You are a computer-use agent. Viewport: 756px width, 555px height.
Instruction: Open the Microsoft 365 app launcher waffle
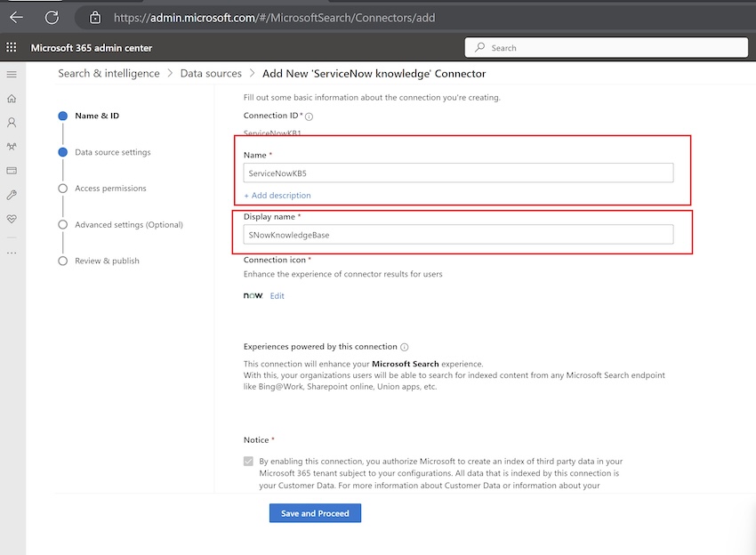[12, 46]
